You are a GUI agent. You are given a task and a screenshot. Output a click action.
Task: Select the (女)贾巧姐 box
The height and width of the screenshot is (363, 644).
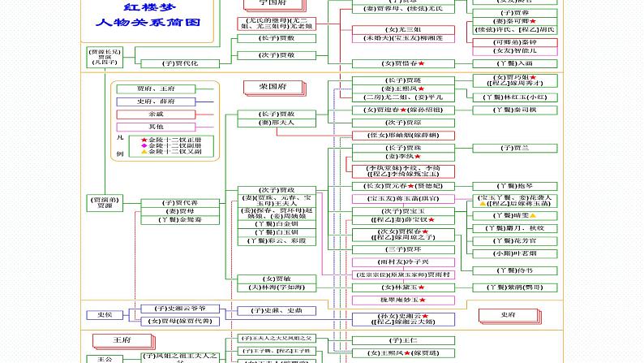tap(515, 80)
